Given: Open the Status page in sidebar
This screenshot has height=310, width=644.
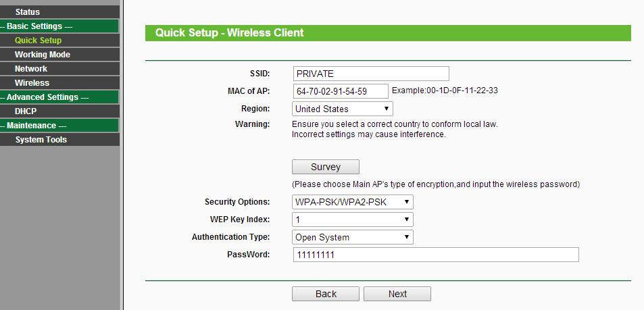Looking at the screenshot, I should (59, 12).
